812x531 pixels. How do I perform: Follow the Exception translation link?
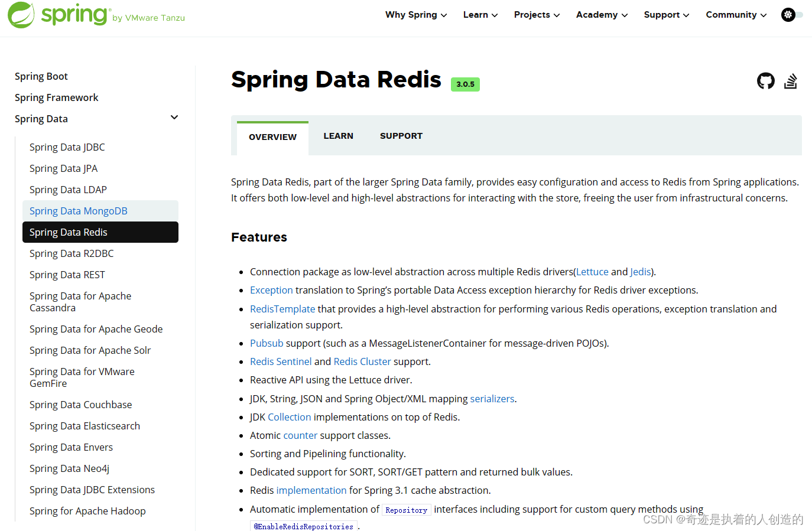click(x=271, y=290)
